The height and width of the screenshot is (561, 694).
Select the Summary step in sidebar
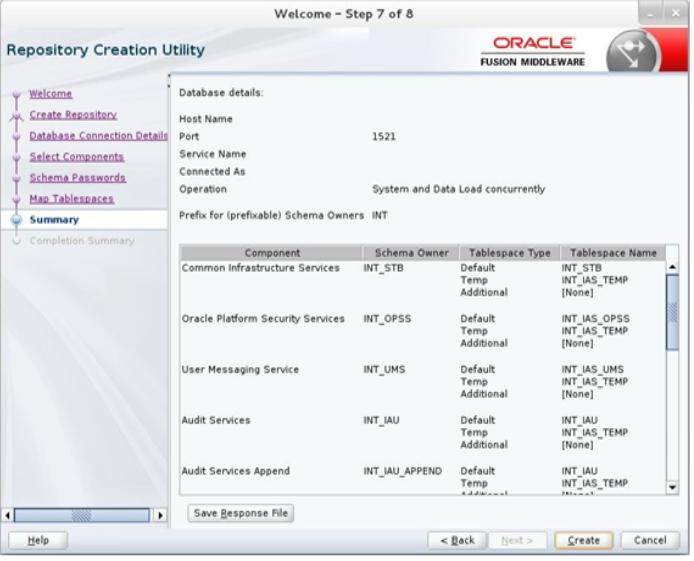[54, 220]
